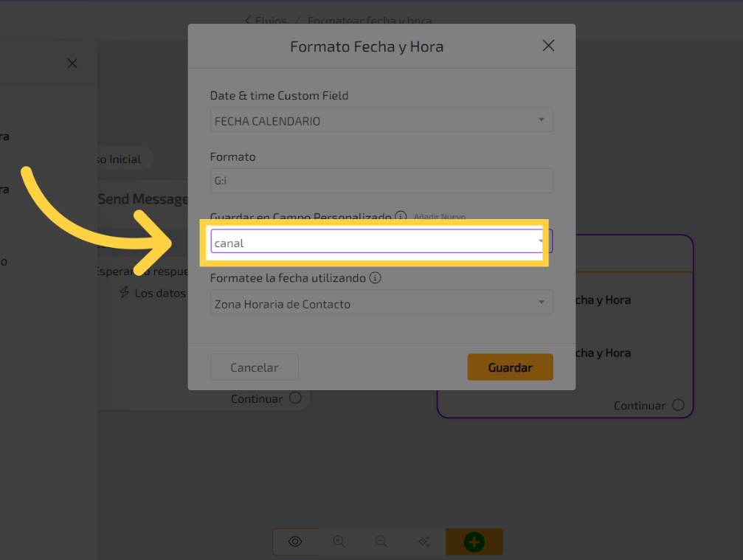Click the Formato input field with G:i
The height and width of the screenshot is (560, 743).
tap(381, 181)
